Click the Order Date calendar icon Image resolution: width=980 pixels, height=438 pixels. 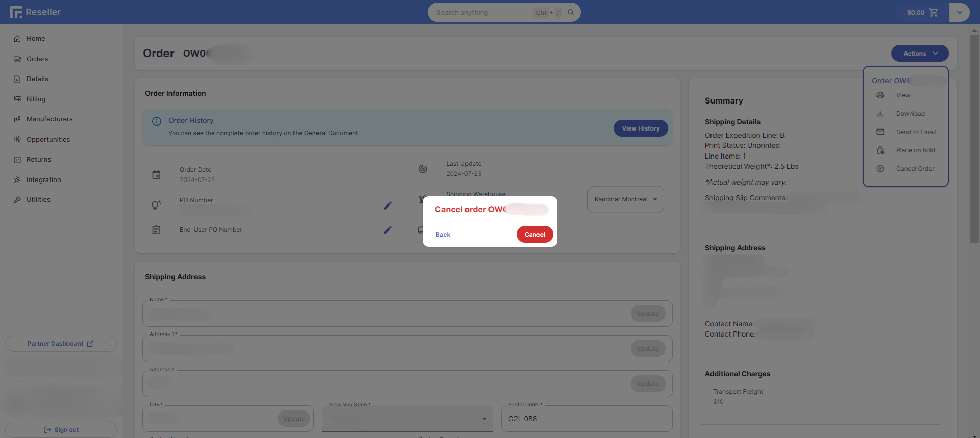[x=156, y=175]
